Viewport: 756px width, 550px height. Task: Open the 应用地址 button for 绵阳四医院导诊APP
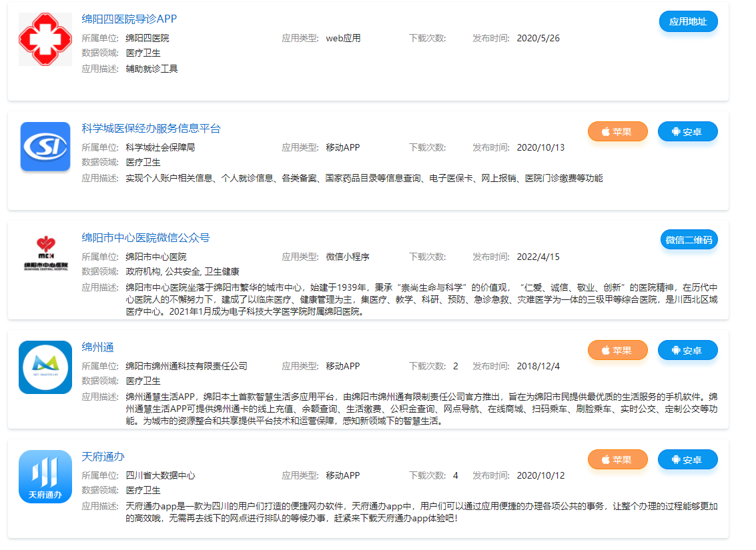pyautogui.click(x=688, y=21)
